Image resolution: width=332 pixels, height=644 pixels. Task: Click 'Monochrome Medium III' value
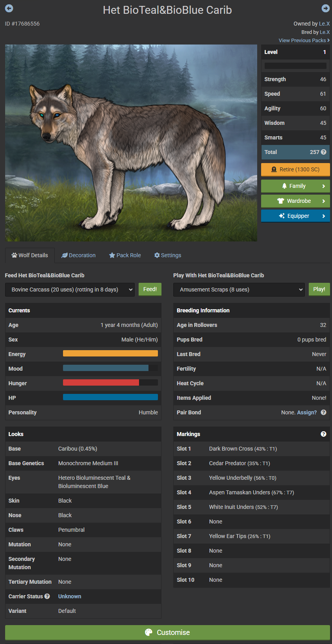(88, 463)
